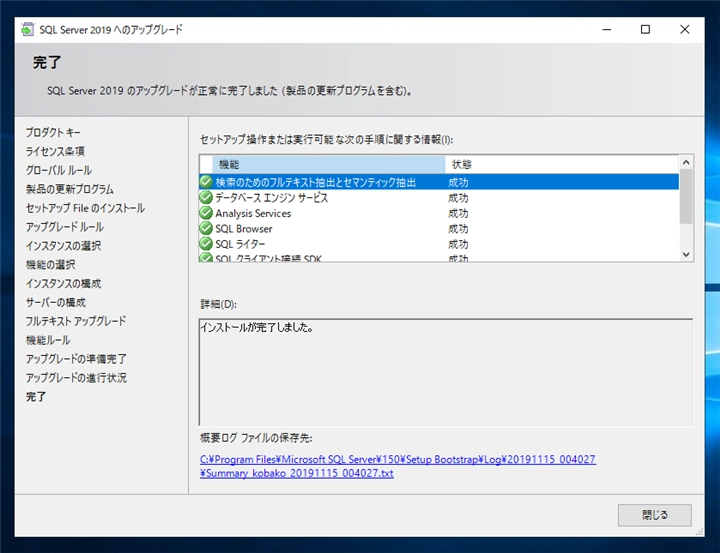
Task: Click the window resize grip corner
Action: [700, 532]
